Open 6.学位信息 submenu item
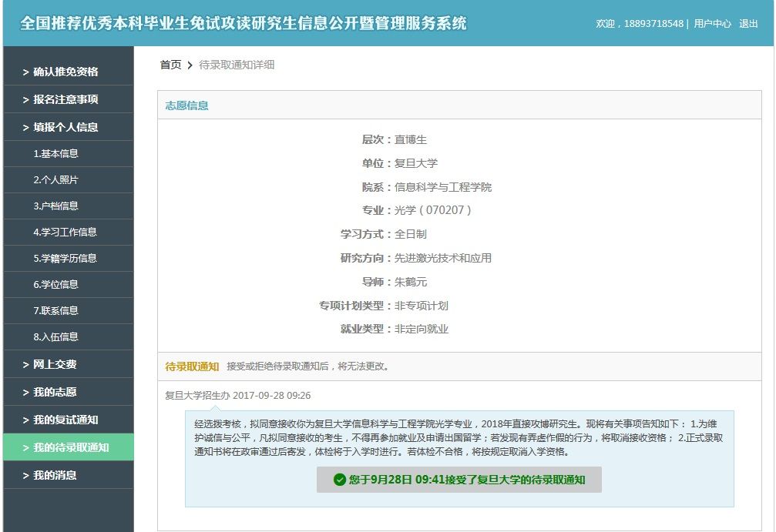776x532 pixels. tap(55, 284)
